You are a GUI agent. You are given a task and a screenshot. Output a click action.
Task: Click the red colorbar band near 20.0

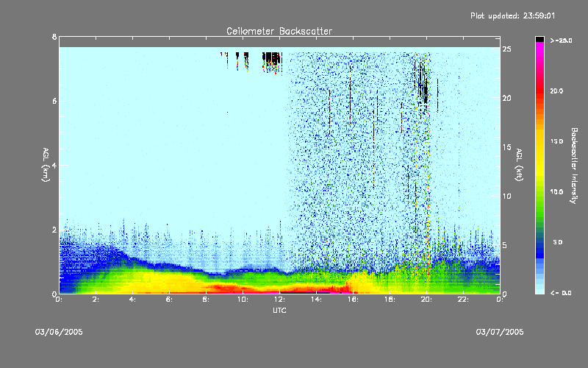tap(539, 91)
